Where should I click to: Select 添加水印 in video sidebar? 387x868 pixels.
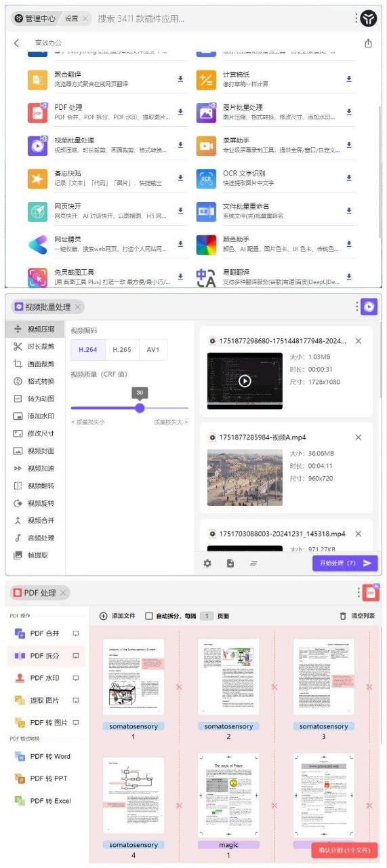[35, 416]
